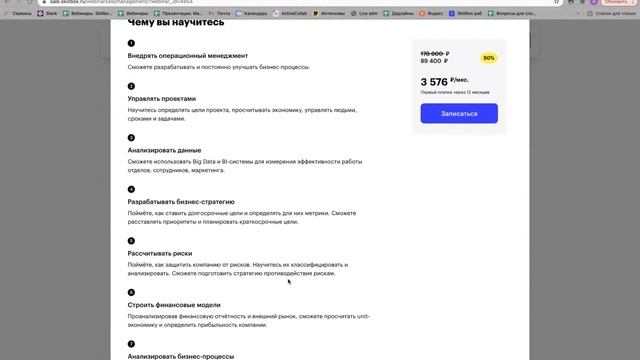Viewport: 640px width, 360px height.
Task: Click the yellow 50% discount badge
Action: [x=489, y=58]
